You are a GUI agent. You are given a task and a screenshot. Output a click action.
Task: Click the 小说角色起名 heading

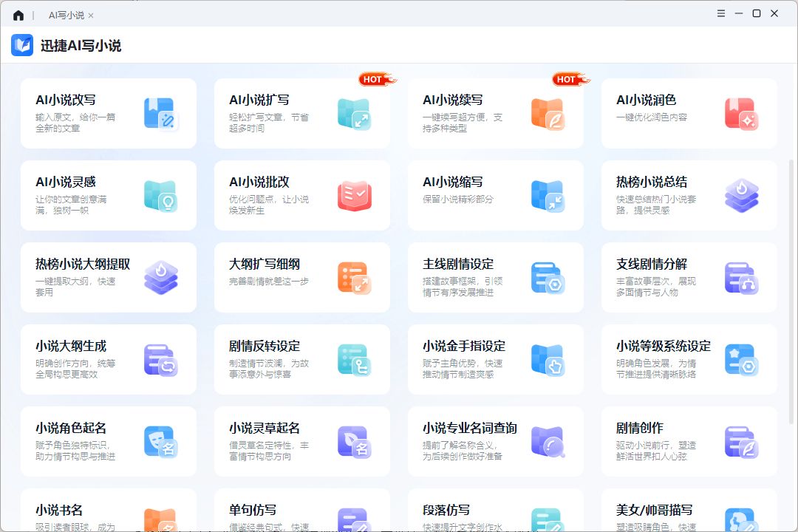click(x=71, y=428)
